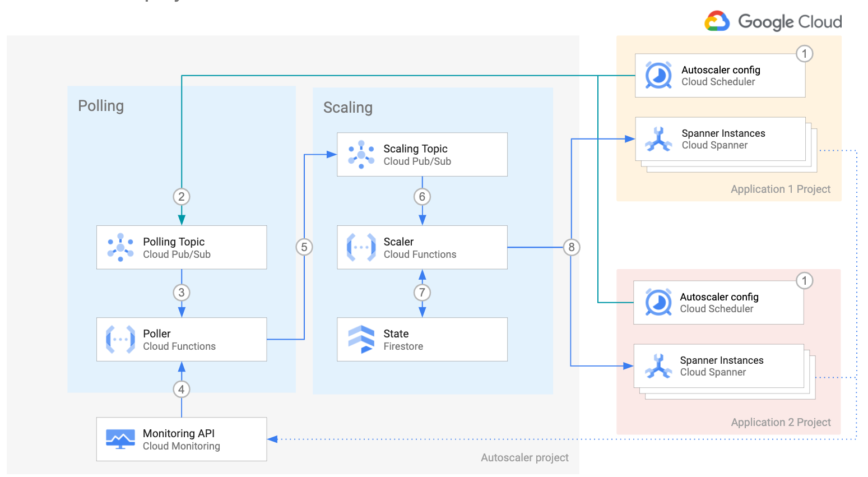This screenshot has height=477, width=868.
Task: Click the State Firestore icon
Action: 361,339
